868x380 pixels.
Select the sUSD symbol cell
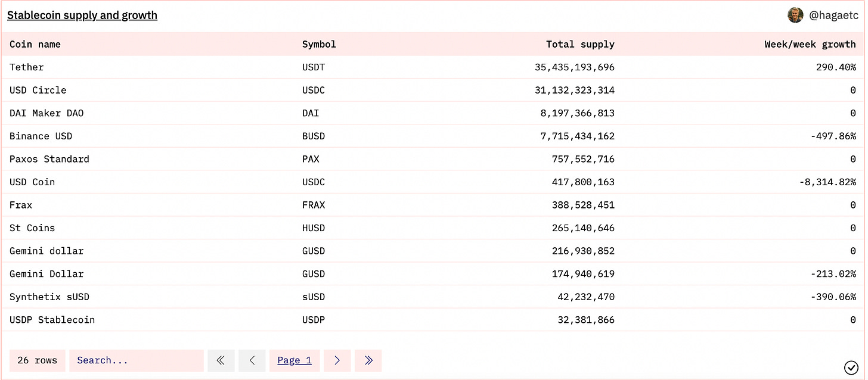point(314,297)
